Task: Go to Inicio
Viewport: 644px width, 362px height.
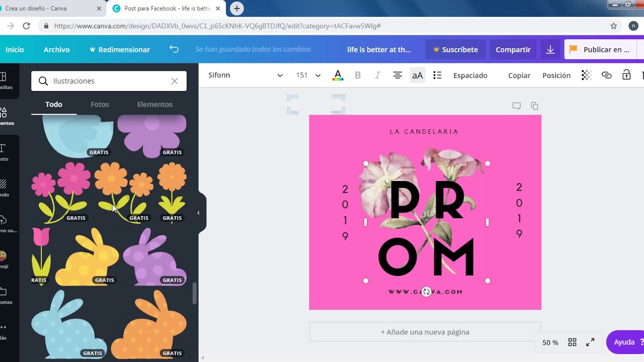Action: coord(15,49)
